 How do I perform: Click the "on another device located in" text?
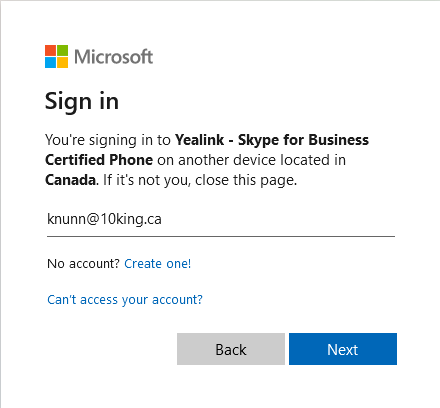coord(252,160)
